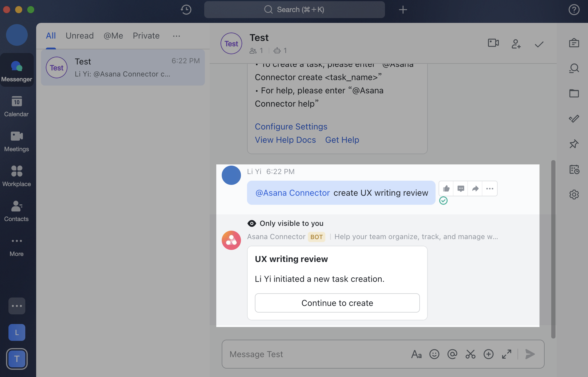The image size is (588, 377).
Task: Open the Configure Settings link
Action: (291, 126)
